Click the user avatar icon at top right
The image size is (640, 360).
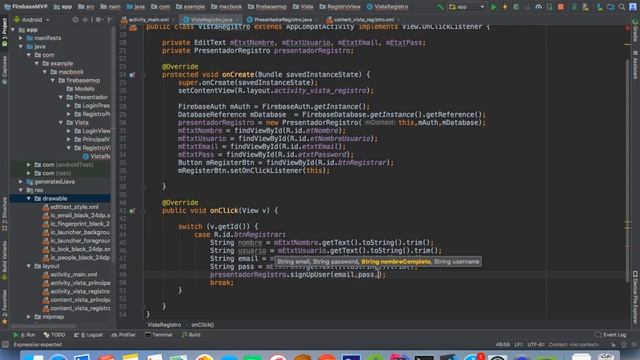(x=633, y=7)
